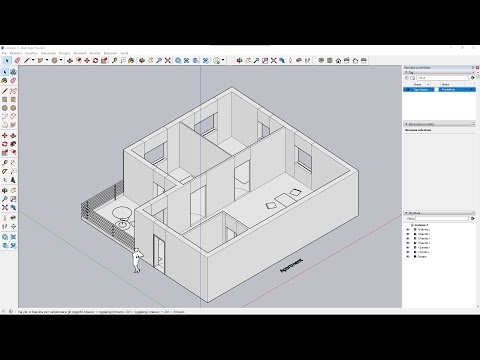Collapse the Informazioni entità section
Viewport: 480px width, 360px height.
tap(406, 124)
